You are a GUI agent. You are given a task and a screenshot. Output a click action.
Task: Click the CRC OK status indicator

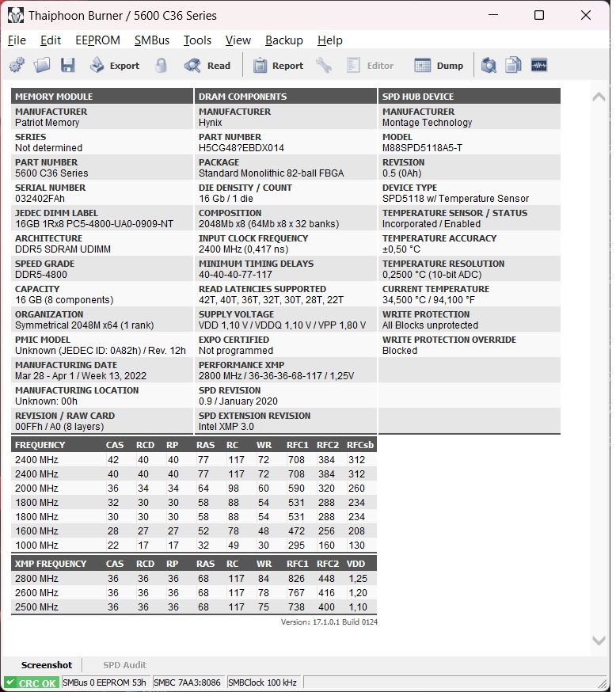(x=32, y=682)
